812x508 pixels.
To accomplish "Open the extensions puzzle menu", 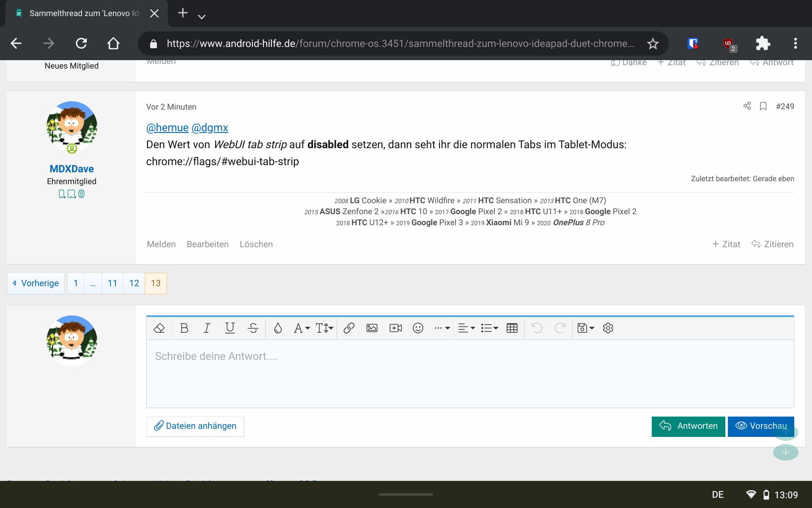I will coord(763,43).
